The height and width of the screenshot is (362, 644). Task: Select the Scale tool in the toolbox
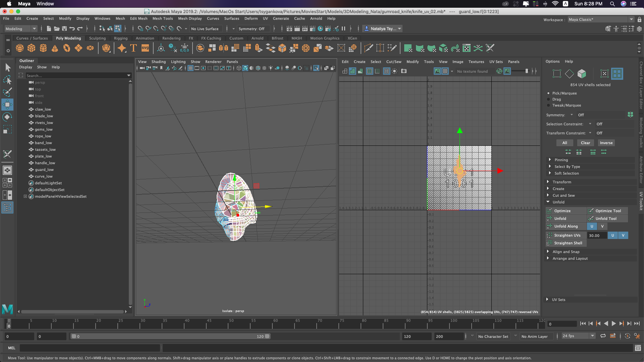pos(7,129)
